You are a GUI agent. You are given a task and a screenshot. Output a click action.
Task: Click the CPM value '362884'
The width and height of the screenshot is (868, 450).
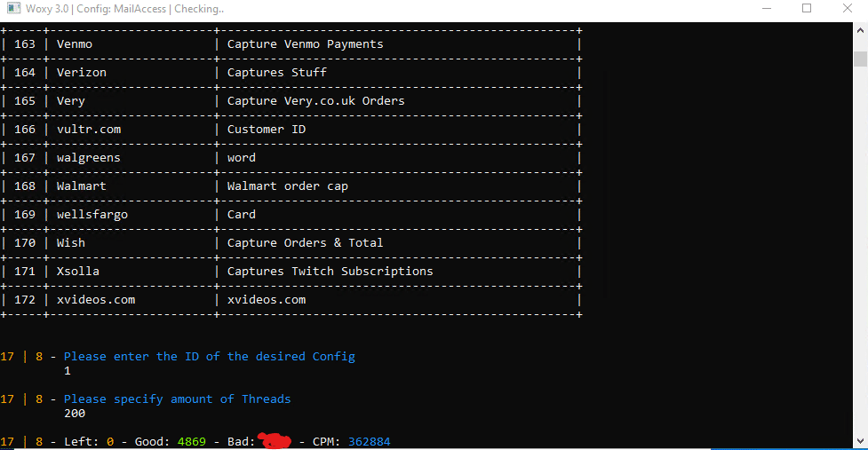[370, 442]
